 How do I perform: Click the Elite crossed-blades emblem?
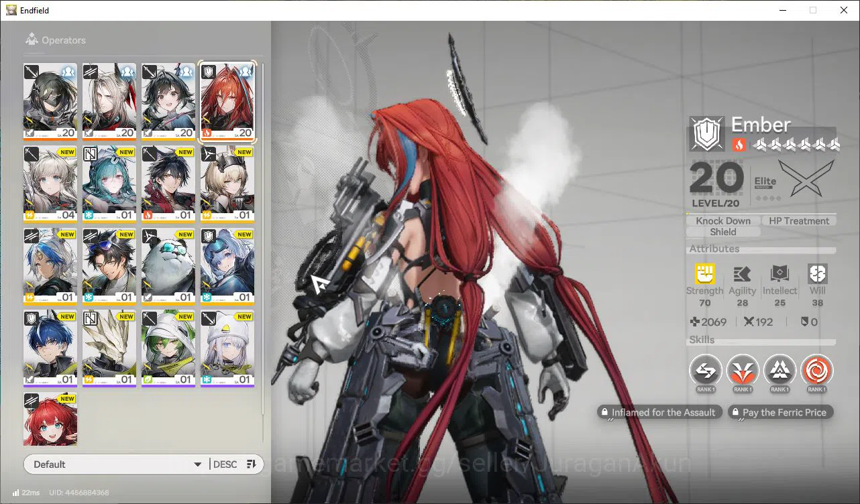806,178
